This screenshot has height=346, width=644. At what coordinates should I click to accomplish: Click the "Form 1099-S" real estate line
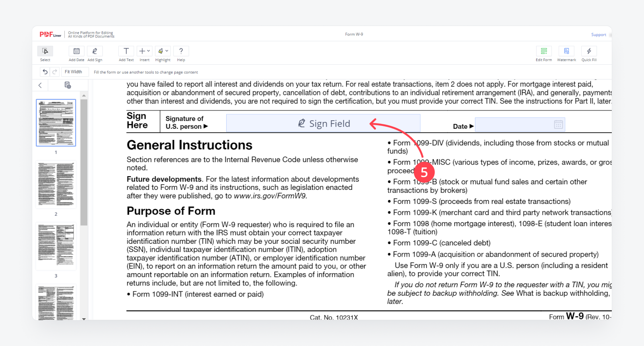tap(479, 201)
